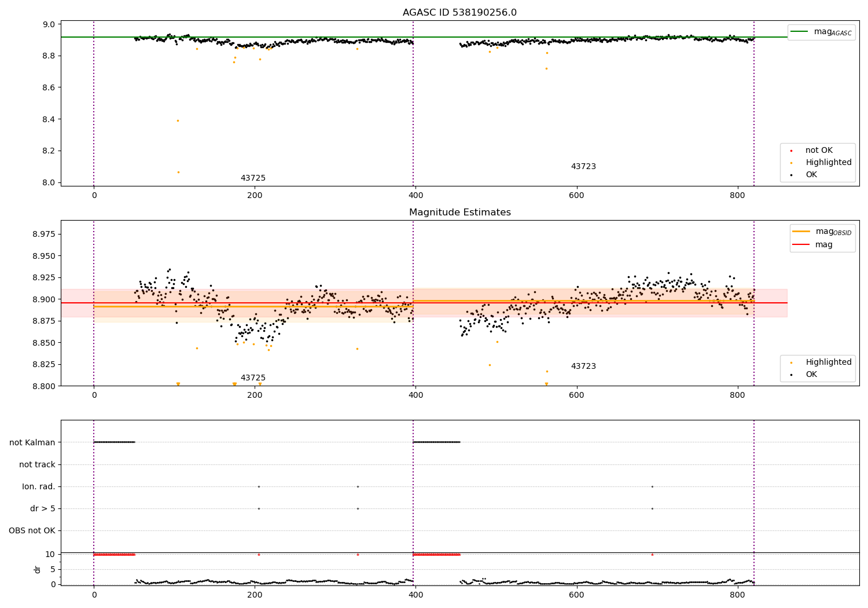Click x-axis tick 800 under the middle plot

pyautogui.click(x=738, y=395)
